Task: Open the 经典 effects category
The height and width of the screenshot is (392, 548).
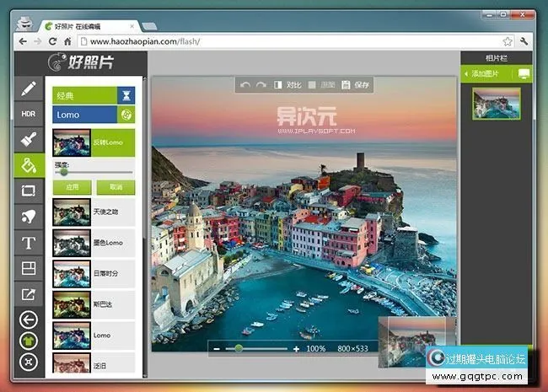Action: pyautogui.click(x=84, y=95)
